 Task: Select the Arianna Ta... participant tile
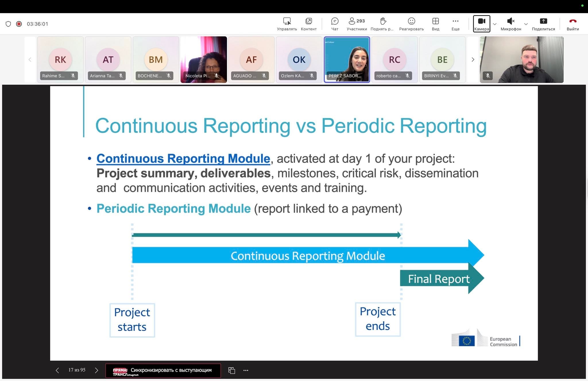pyautogui.click(x=108, y=59)
